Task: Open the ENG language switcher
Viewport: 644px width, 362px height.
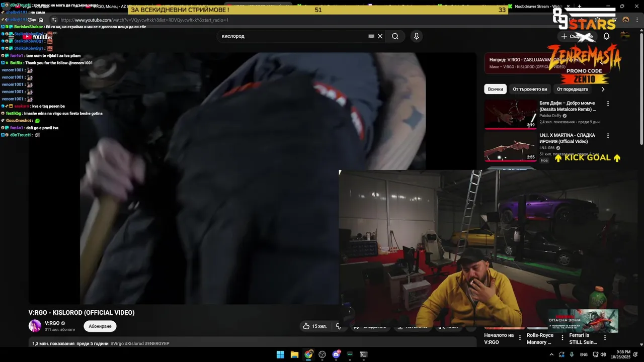Action: 584,354
